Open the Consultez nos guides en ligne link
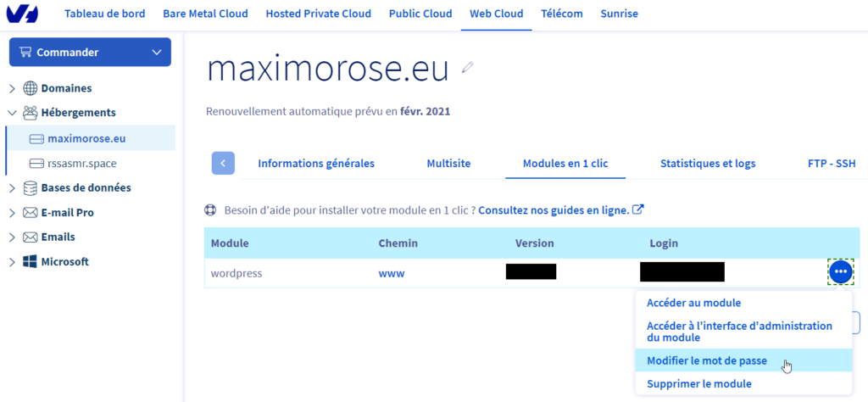The height and width of the screenshot is (402, 868). click(x=554, y=210)
